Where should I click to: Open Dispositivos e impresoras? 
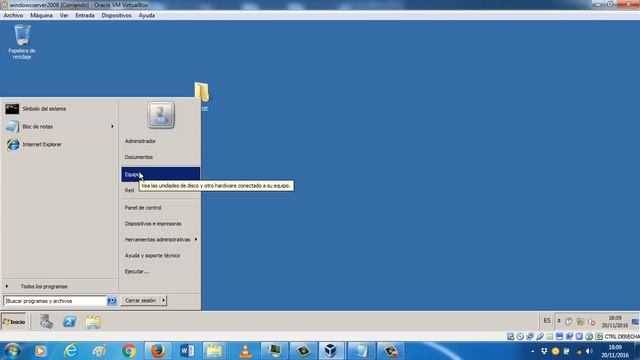pyautogui.click(x=153, y=224)
